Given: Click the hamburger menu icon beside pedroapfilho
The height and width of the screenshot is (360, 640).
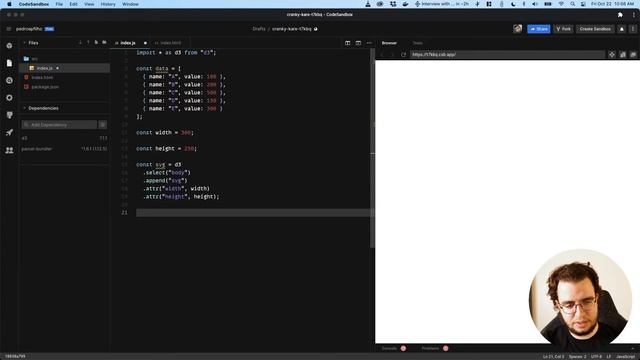Looking at the screenshot, I should 9,29.
